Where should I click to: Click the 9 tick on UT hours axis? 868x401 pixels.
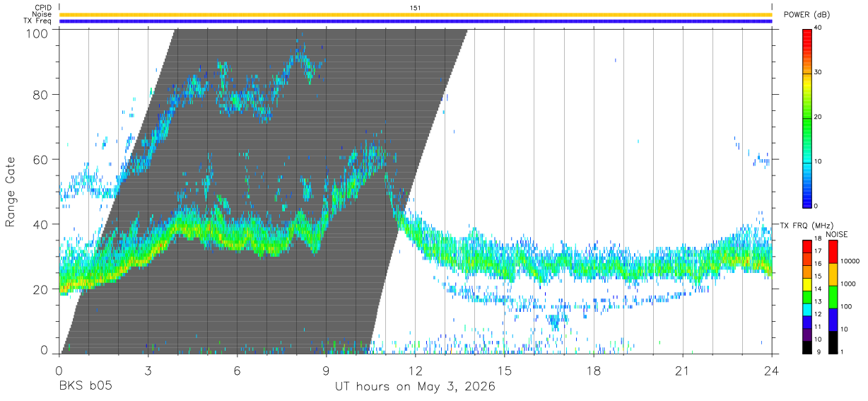326,371
